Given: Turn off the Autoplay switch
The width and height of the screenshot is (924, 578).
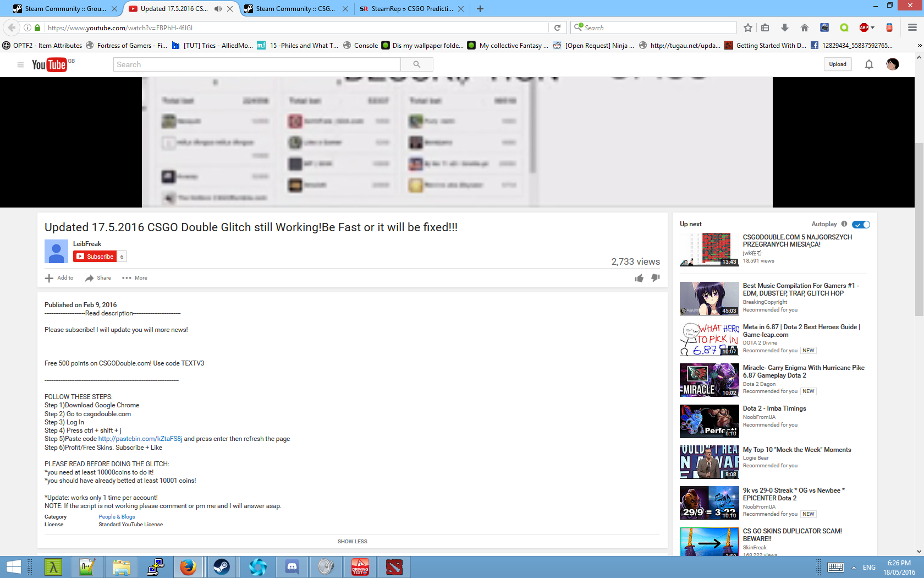Looking at the screenshot, I should tap(861, 224).
